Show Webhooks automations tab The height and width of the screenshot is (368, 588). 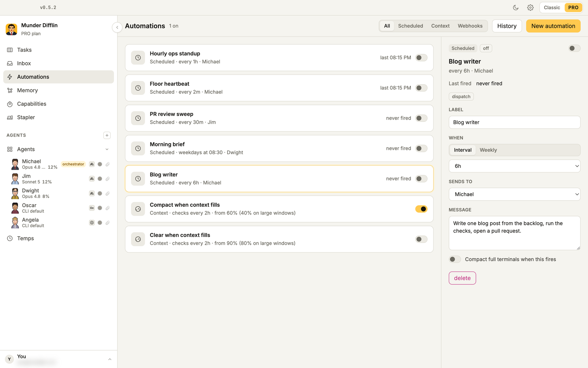click(470, 26)
